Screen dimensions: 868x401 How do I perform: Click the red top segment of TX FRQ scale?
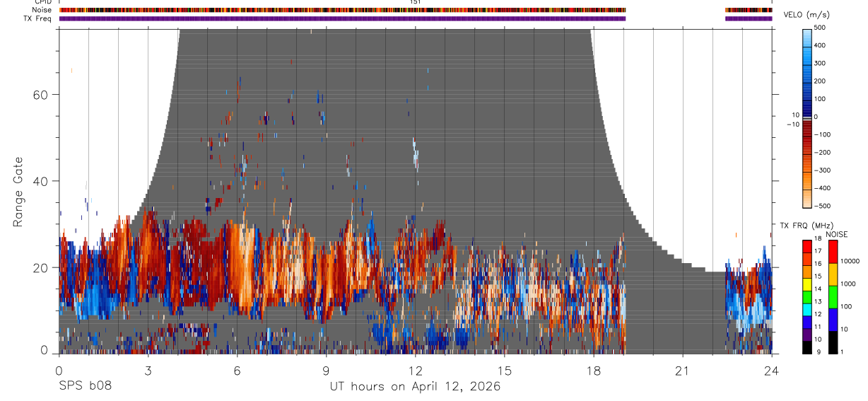pos(807,247)
